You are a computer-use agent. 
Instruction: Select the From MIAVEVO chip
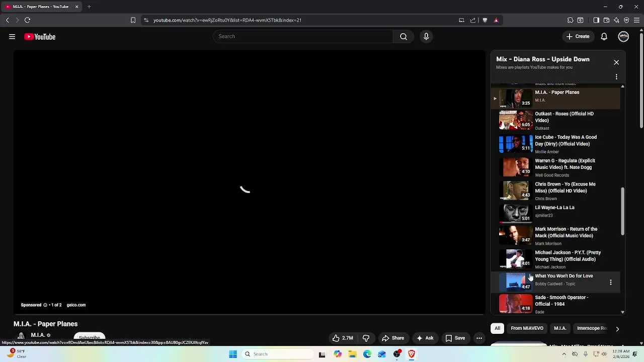click(x=527, y=328)
